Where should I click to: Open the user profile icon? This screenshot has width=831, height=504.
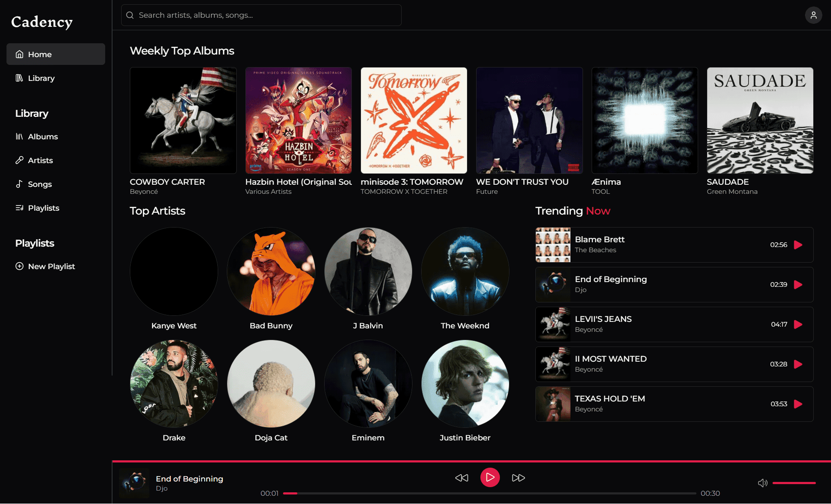coord(813,15)
